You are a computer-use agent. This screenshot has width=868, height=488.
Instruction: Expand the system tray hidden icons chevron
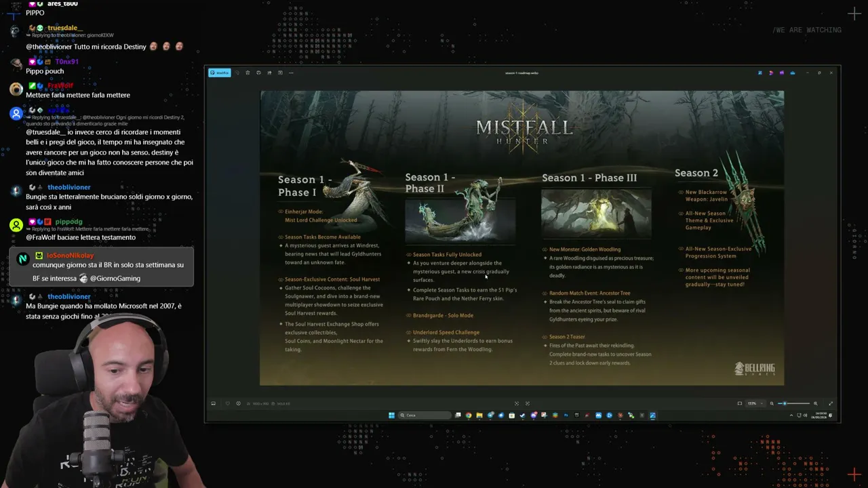pos(791,415)
